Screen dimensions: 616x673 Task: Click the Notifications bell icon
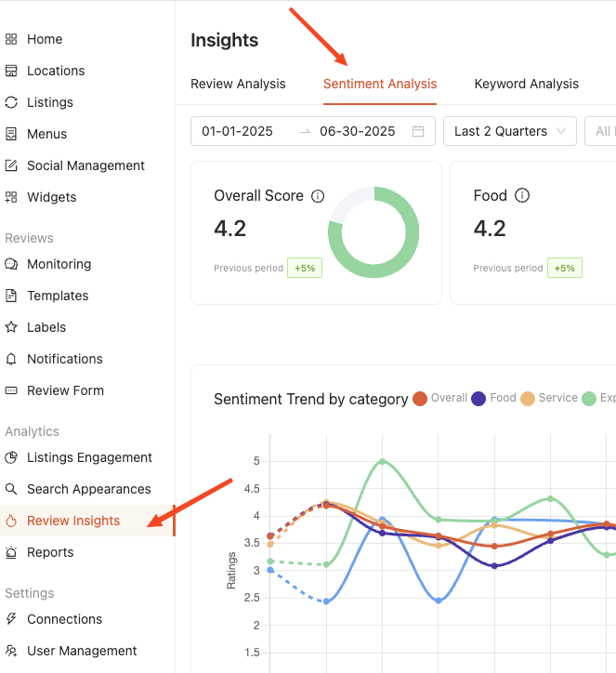[x=11, y=359]
